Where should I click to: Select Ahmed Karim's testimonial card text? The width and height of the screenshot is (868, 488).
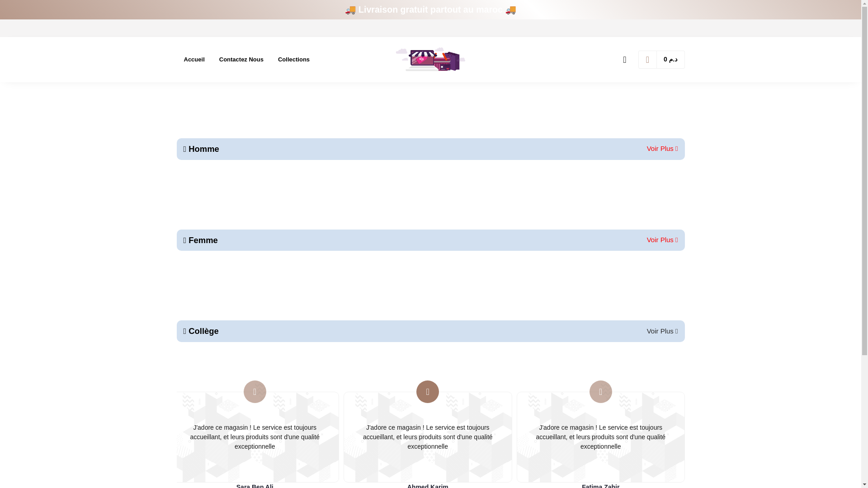pyautogui.click(x=427, y=437)
